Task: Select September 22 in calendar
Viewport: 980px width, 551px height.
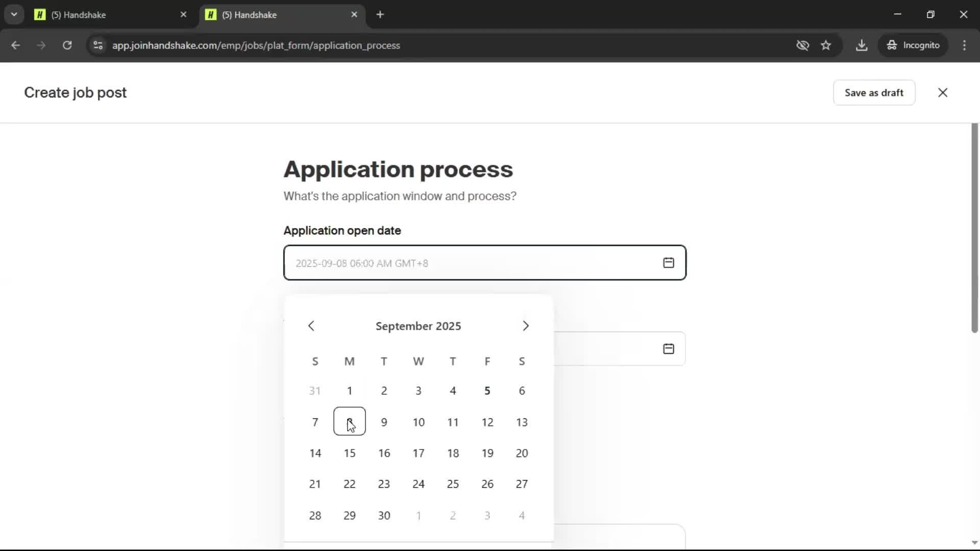Action: (350, 484)
